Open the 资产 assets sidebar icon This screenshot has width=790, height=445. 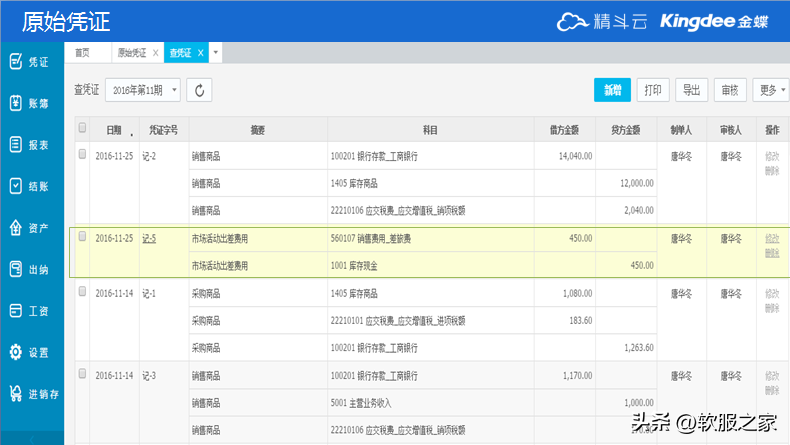click(16, 228)
